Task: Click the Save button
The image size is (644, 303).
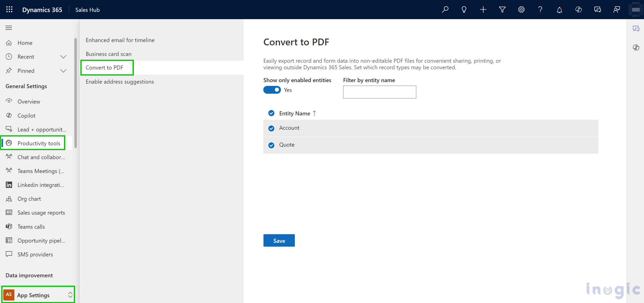Action: pyautogui.click(x=279, y=241)
